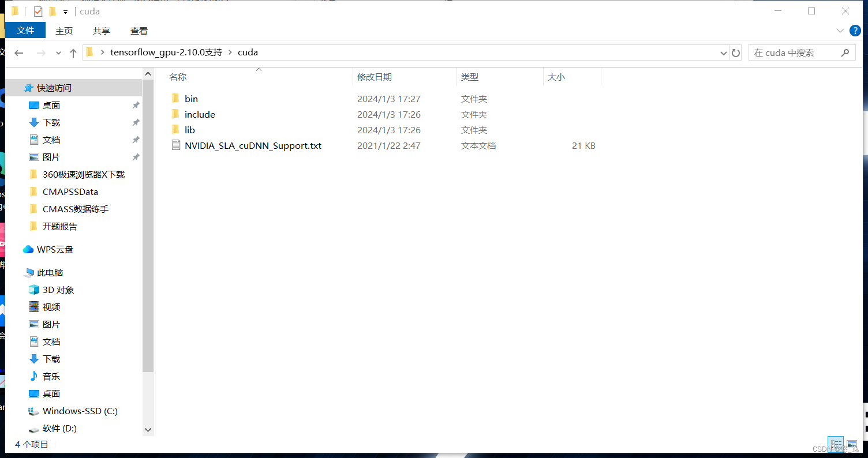This screenshot has height=458, width=868.
Task: Click the up-one-level arrow icon
Action: [73, 52]
